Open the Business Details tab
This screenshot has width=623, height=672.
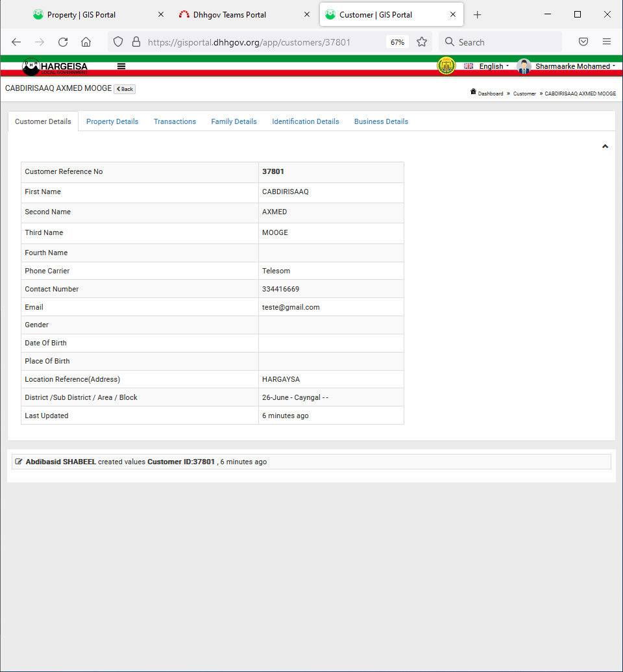(x=381, y=121)
